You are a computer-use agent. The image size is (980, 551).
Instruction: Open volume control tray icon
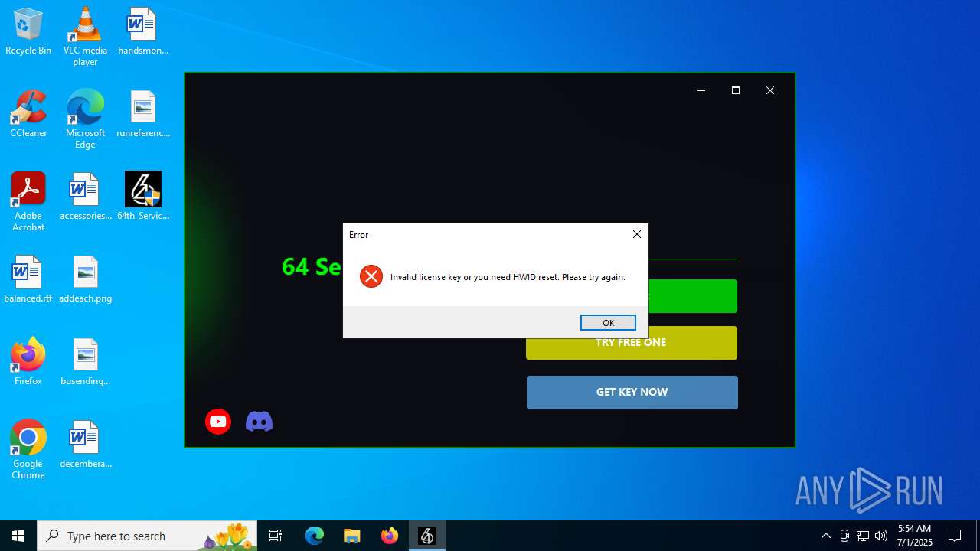click(881, 536)
